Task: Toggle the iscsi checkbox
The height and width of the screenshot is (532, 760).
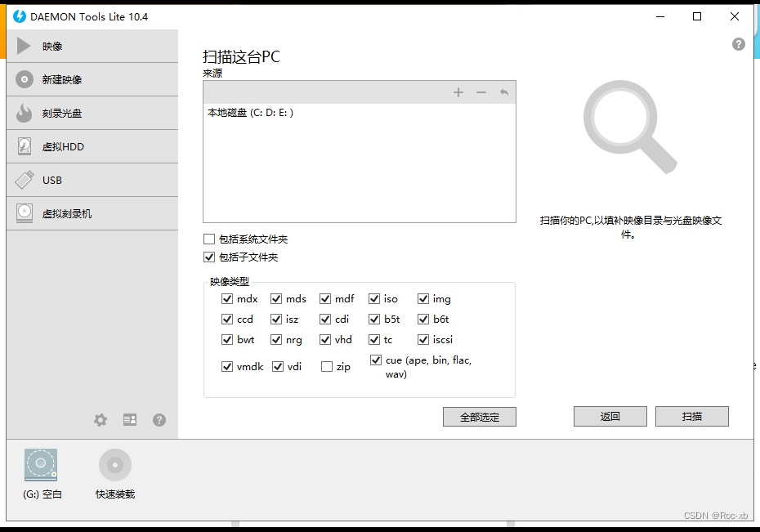Action: click(x=423, y=339)
